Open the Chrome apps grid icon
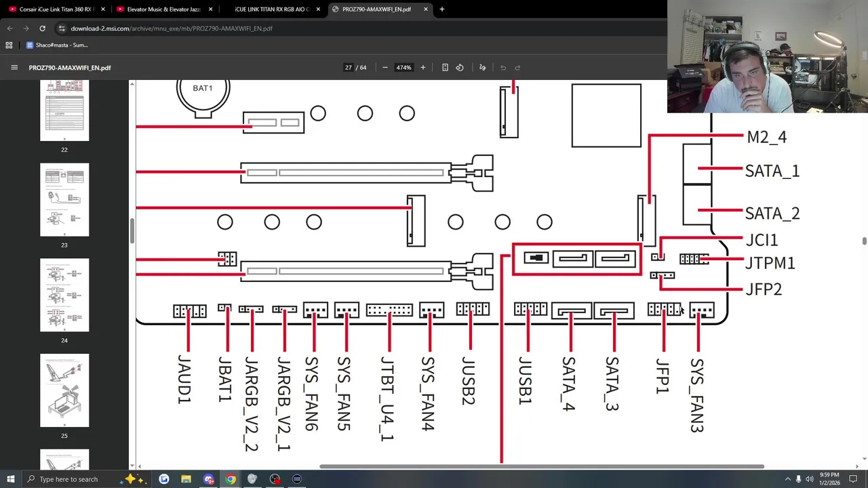 [x=9, y=45]
